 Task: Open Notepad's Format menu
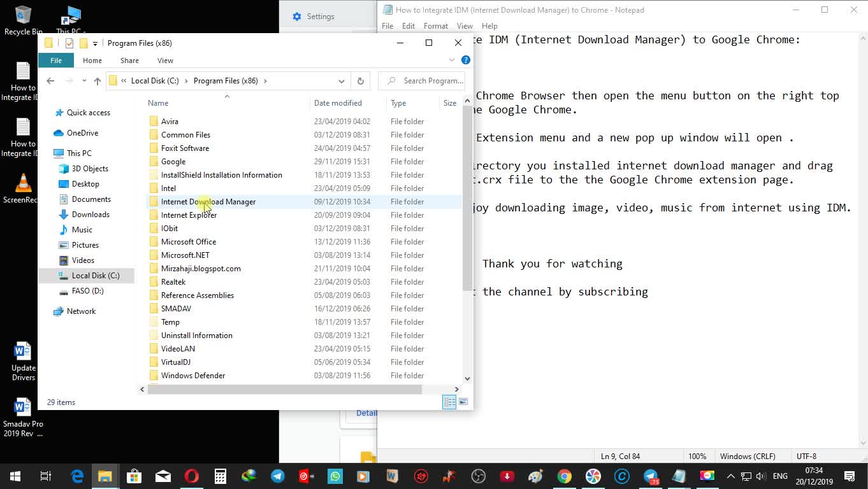coord(436,26)
